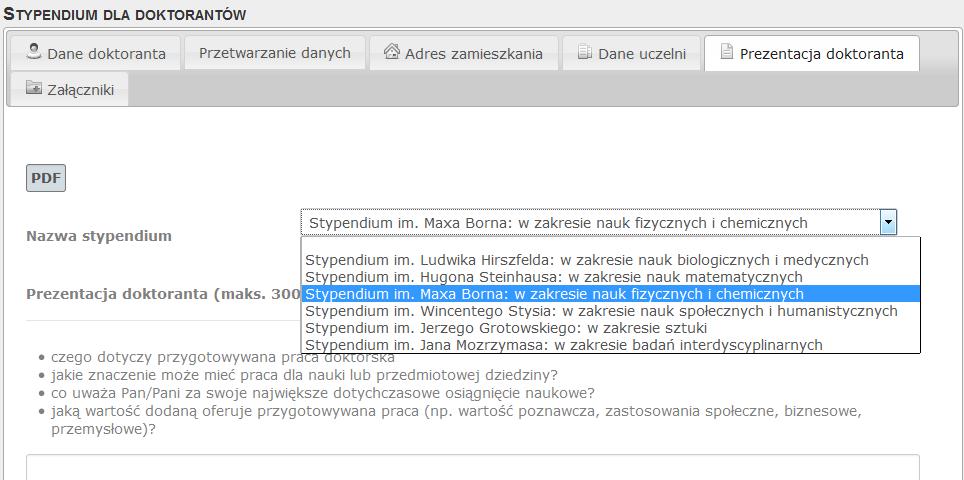The width and height of the screenshot is (964, 480).
Task: Go to the Dane uczelni tab
Action: tap(631, 53)
